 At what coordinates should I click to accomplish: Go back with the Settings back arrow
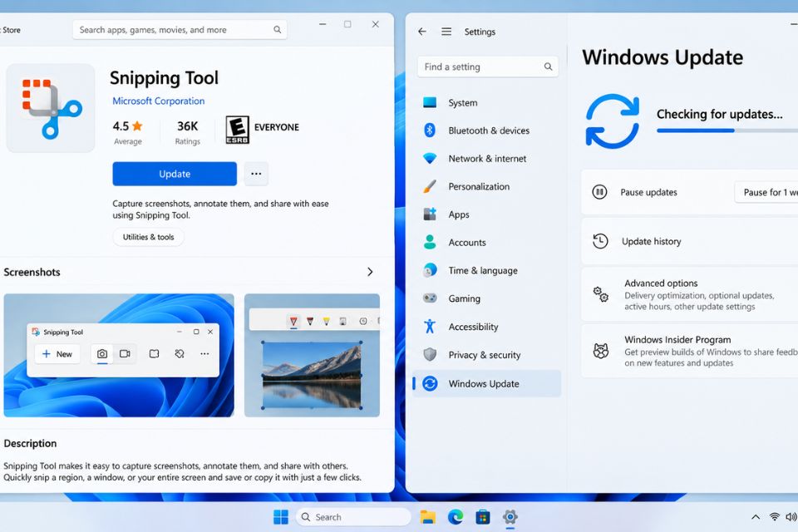[x=422, y=32]
